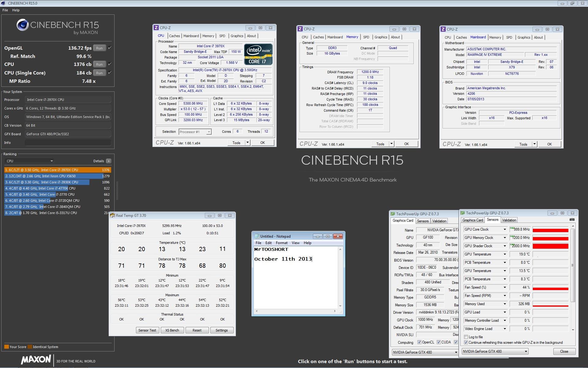Viewport: 588px width, 368px height.
Task: Switch to Caches tab in CPU-Z CPU window
Action: pyautogui.click(x=175, y=36)
